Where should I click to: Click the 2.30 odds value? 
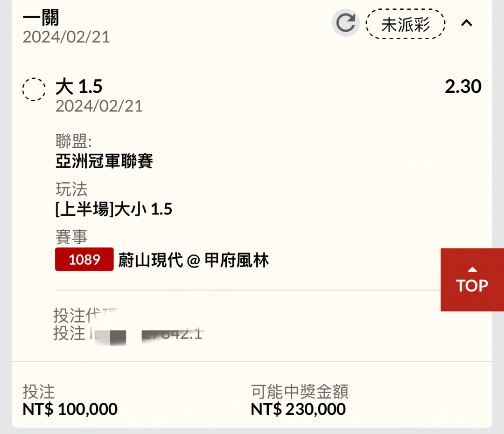(463, 86)
